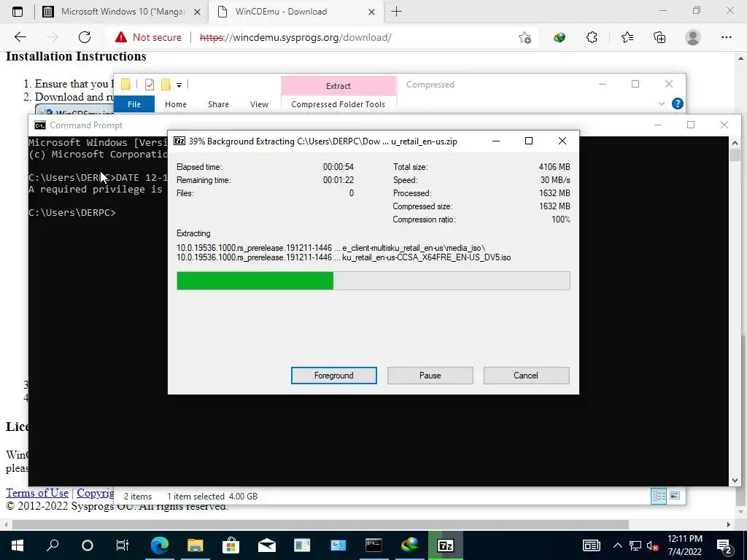Image resolution: width=747 pixels, height=560 pixels.
Task: Switch to Command Prompt on taskbar
Action: tap(373, 545)
